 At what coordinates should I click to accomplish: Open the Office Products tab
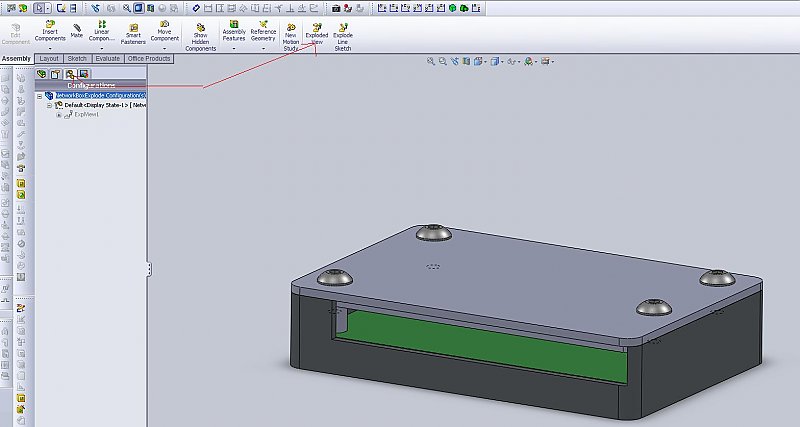(x=150, y=59)
